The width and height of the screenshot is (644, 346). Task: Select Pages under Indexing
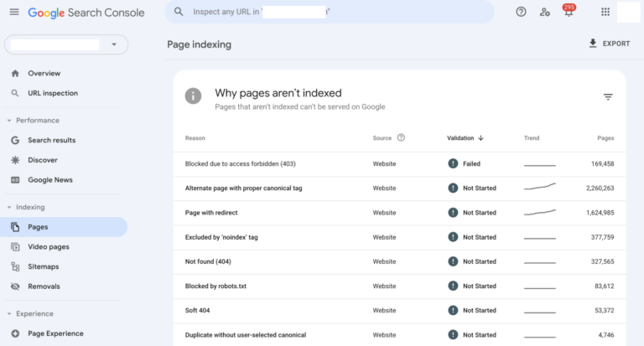click(64, 227)
